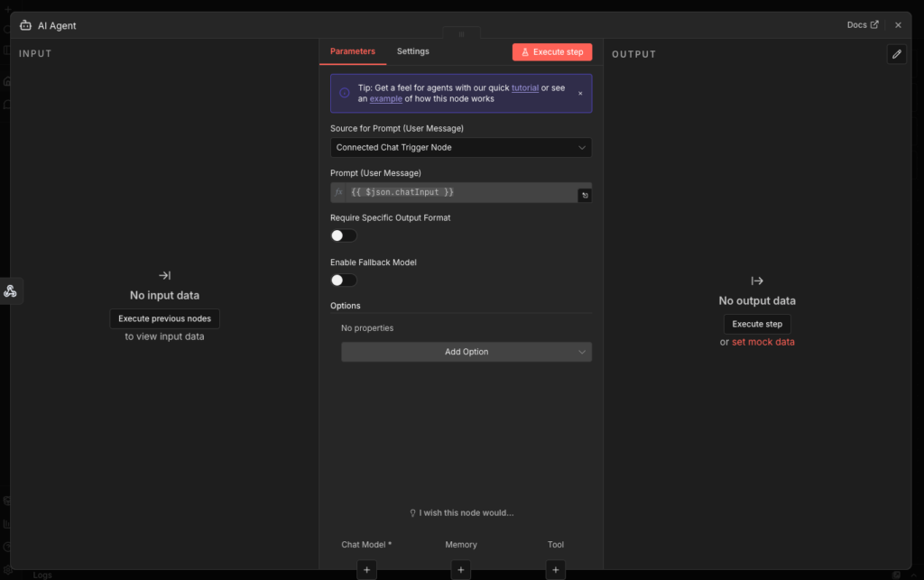Click the expression editor icon beside Prompt field

585,195
